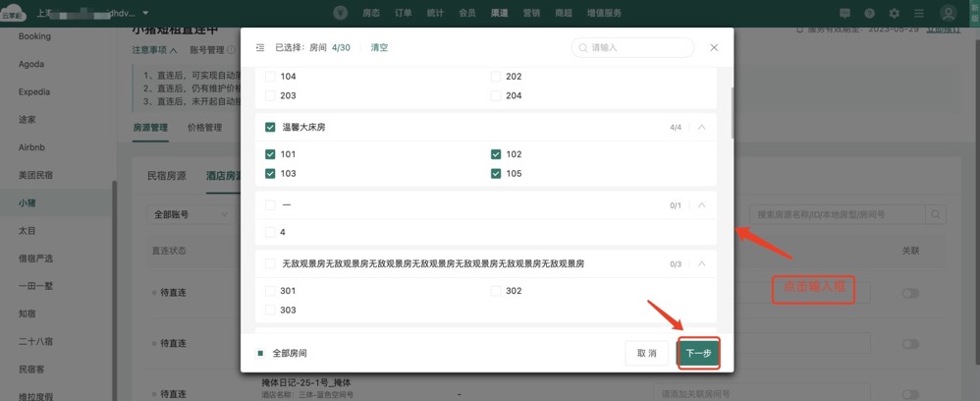The width and height of the screenshot is (980, 401).
Task: Select 小猪 in the channel sidebar
Action: click(x=27, y=203)
